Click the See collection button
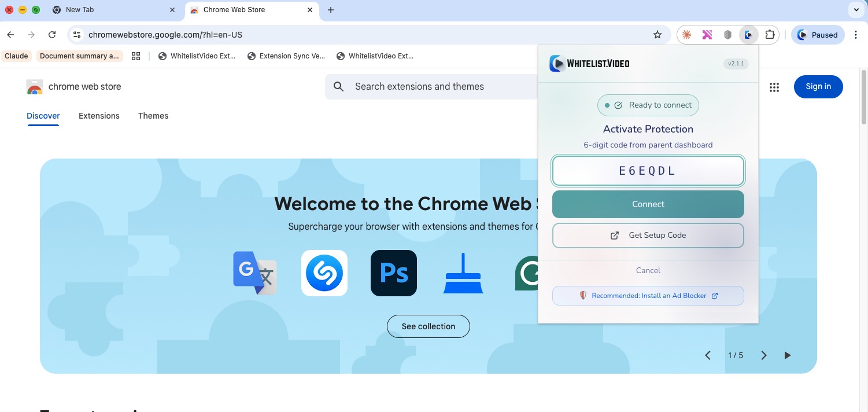 click(429, 326)
